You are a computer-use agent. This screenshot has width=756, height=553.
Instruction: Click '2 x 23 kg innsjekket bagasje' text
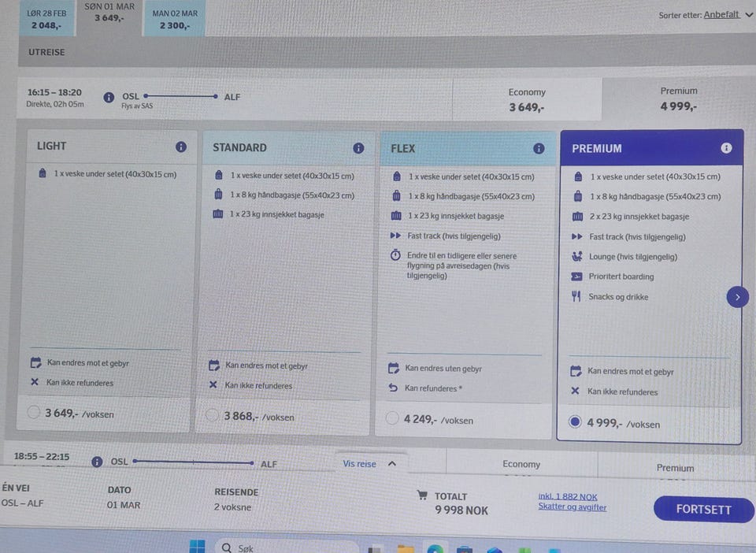[x=639, y=217]
